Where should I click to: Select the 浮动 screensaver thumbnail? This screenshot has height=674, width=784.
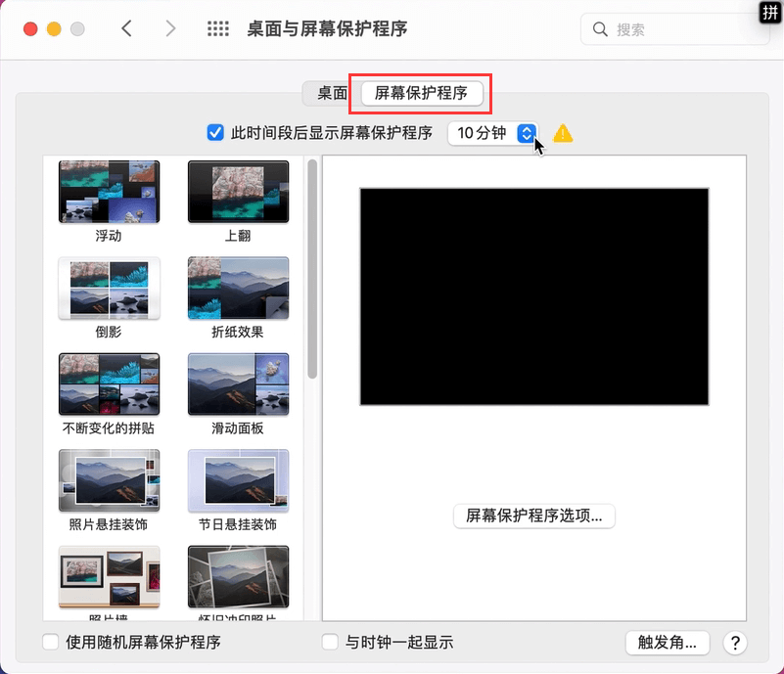tap(109, 192)
